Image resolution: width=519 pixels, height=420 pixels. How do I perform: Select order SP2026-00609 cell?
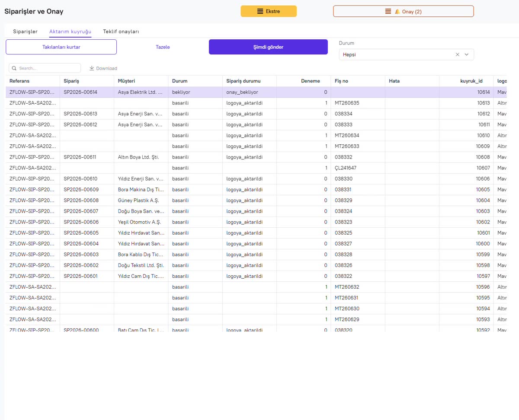coord(87,189)
